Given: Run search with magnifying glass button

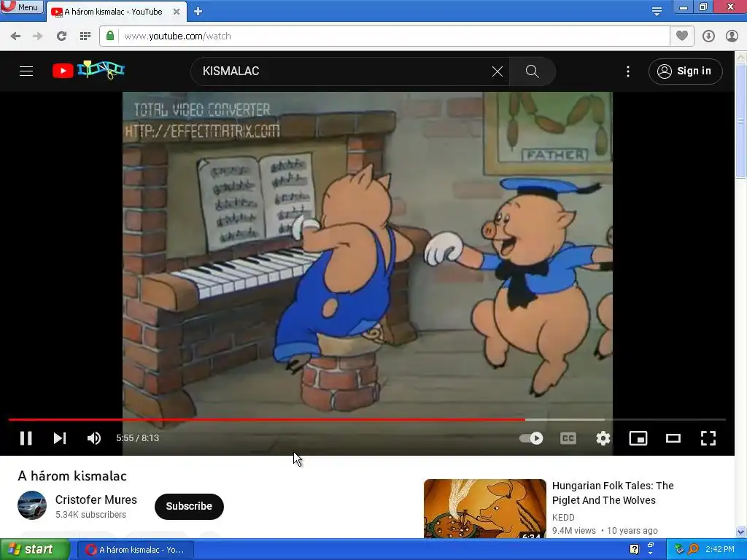Looking at the screenshot, I should click(532, 71).
